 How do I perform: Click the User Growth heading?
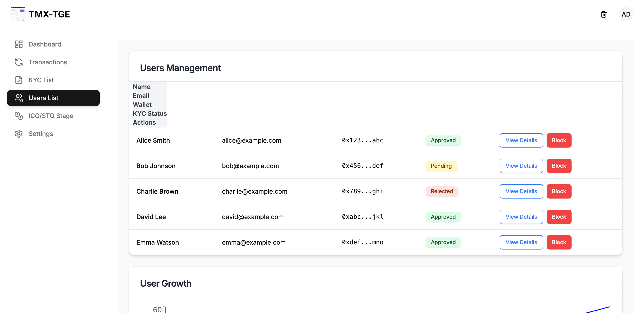166,283
